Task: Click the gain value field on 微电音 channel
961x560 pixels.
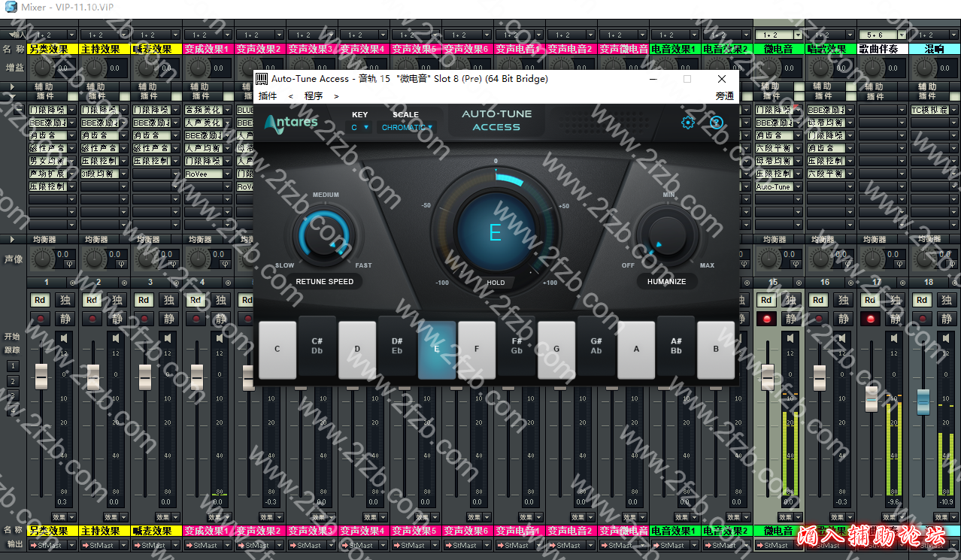Action: pyautogui.click(x=790, y=68)
